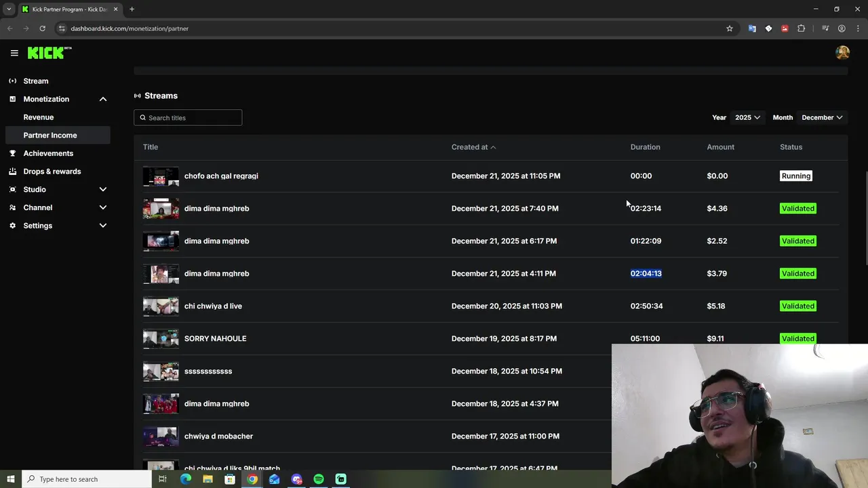The height and width of the screenshot is (488, 868).
Task: Open the Month December dropdown
Action: click(822, 117)
